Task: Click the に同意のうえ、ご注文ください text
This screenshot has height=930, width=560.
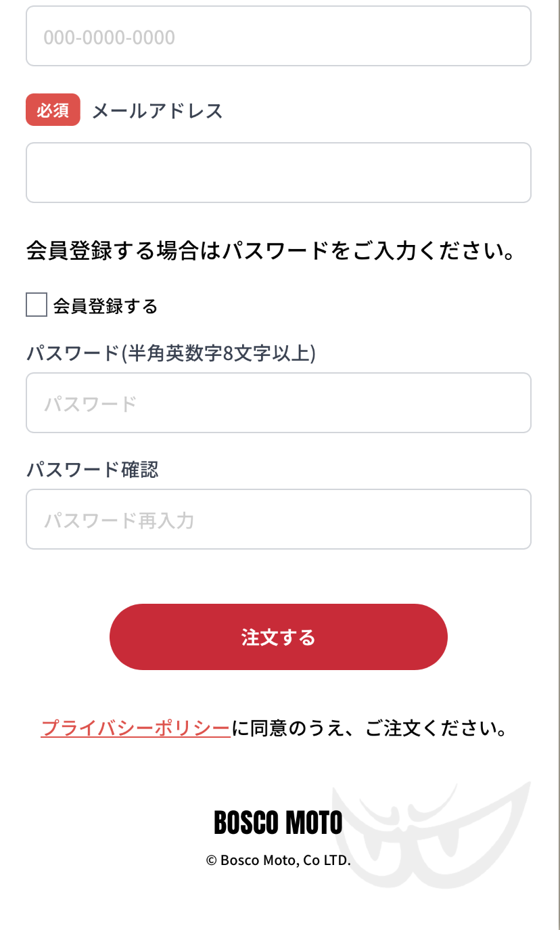Action: [x=369, y=729]
